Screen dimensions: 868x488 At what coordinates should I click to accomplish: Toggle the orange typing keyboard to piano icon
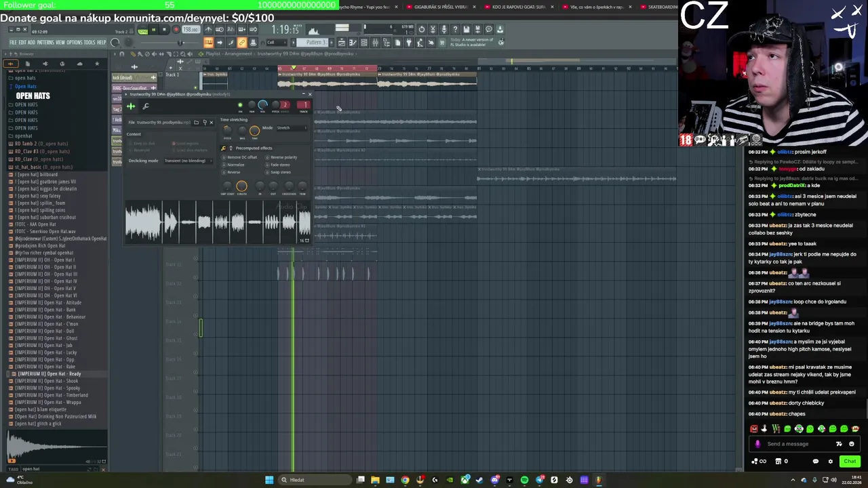[x=208, y=43]
